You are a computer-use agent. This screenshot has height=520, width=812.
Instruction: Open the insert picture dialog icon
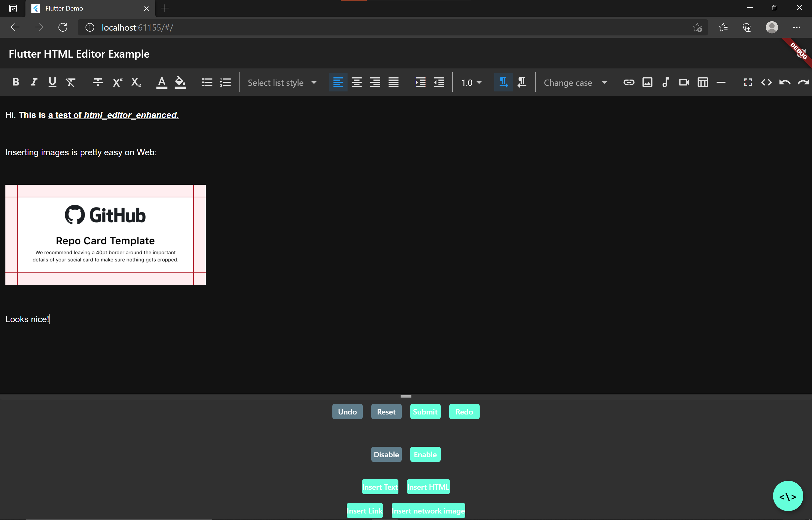point(647,82)
